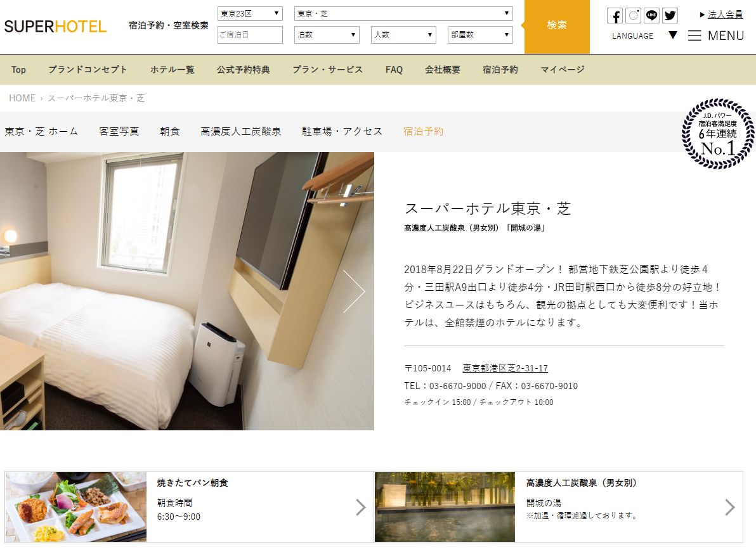Advance the room photo slider with next arrow

(354, 292)
